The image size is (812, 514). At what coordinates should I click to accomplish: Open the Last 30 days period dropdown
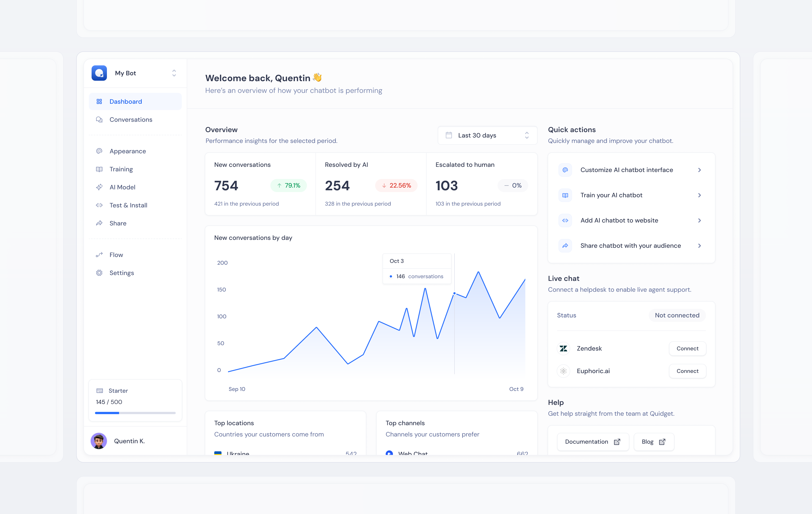[x=487, y=135]
